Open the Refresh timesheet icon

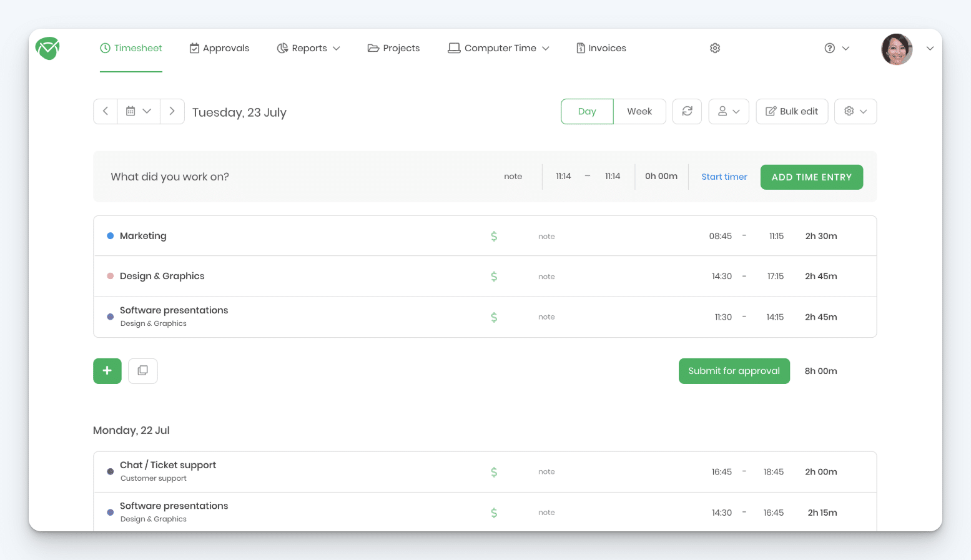687,111
